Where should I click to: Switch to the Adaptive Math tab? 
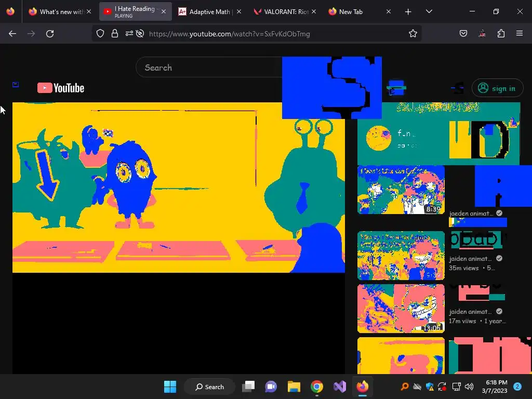click(210, 11)
